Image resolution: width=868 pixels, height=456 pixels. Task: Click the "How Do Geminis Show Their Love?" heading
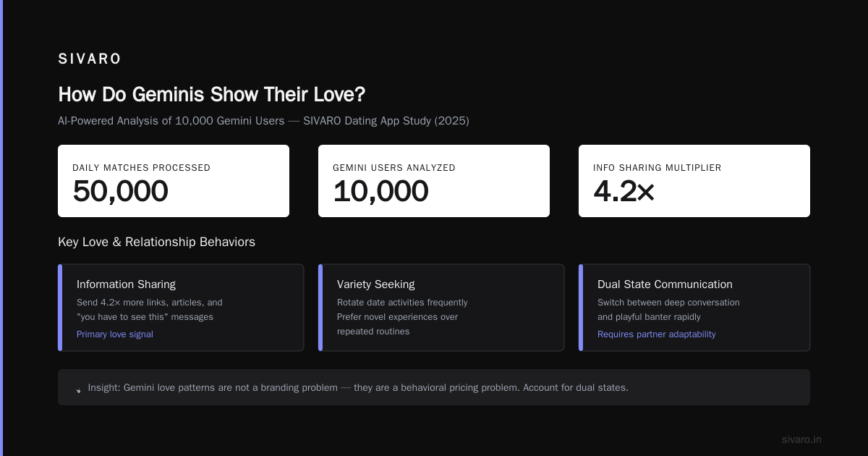212,95
